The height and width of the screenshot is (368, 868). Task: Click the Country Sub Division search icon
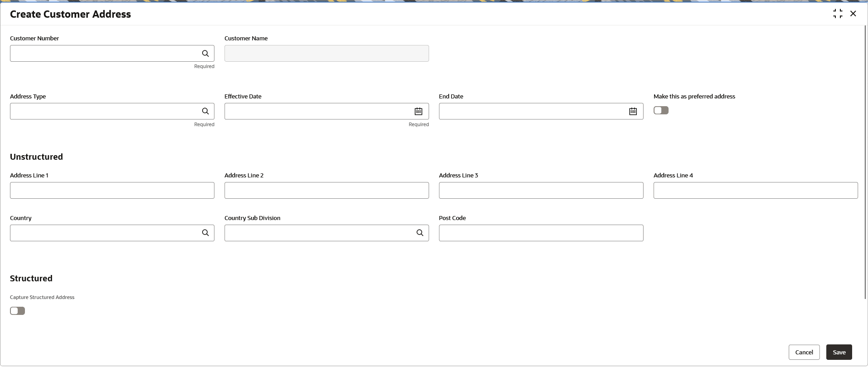pos(420,233)
